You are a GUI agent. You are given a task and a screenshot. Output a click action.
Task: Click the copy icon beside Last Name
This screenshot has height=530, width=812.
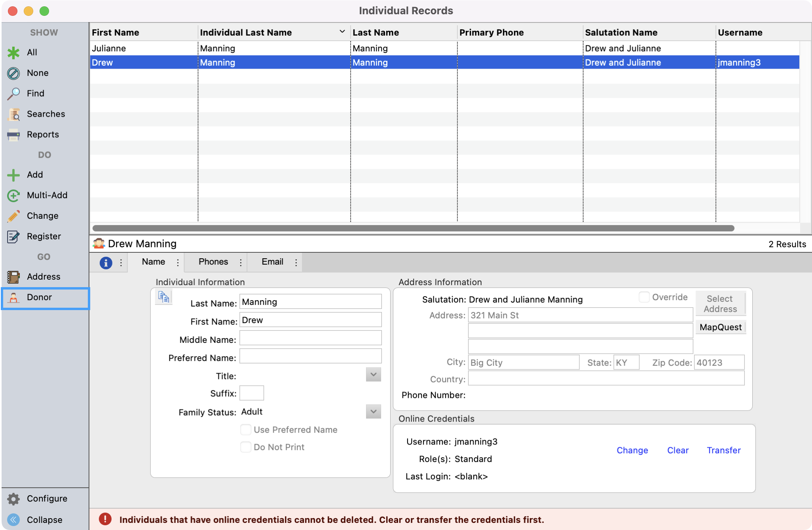click(163, 297)
